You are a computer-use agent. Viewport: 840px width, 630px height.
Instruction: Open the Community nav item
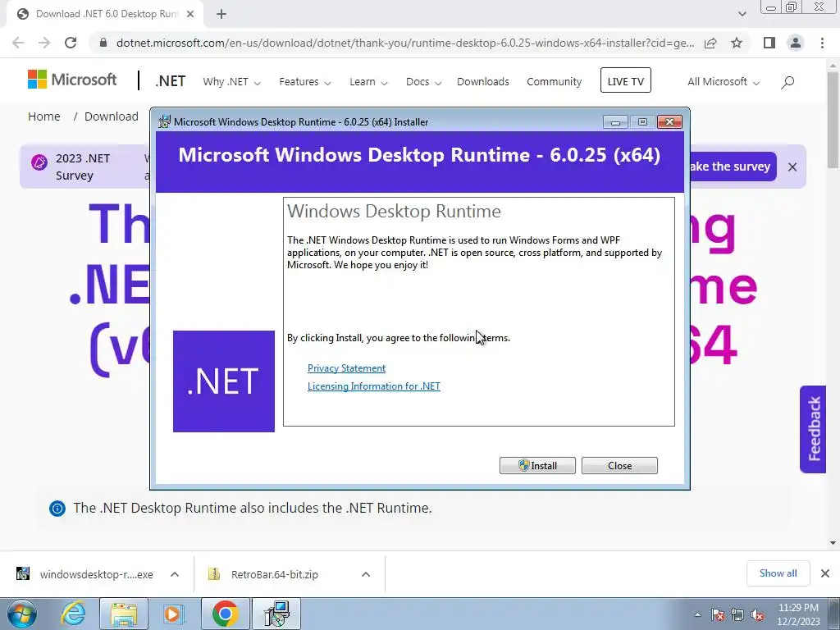(x=554, y=82)
